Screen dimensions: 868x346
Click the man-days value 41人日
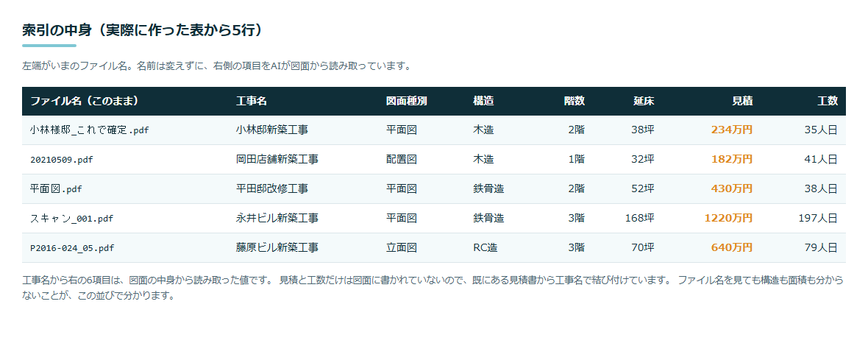[x=821, y=160]
